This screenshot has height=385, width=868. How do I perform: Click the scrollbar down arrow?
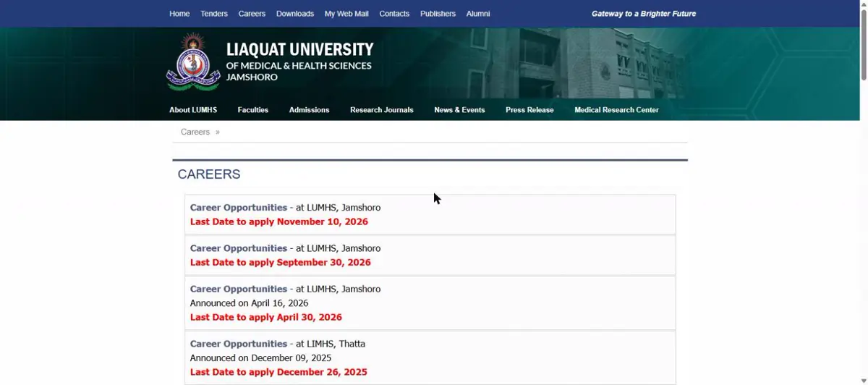[864, 381]
